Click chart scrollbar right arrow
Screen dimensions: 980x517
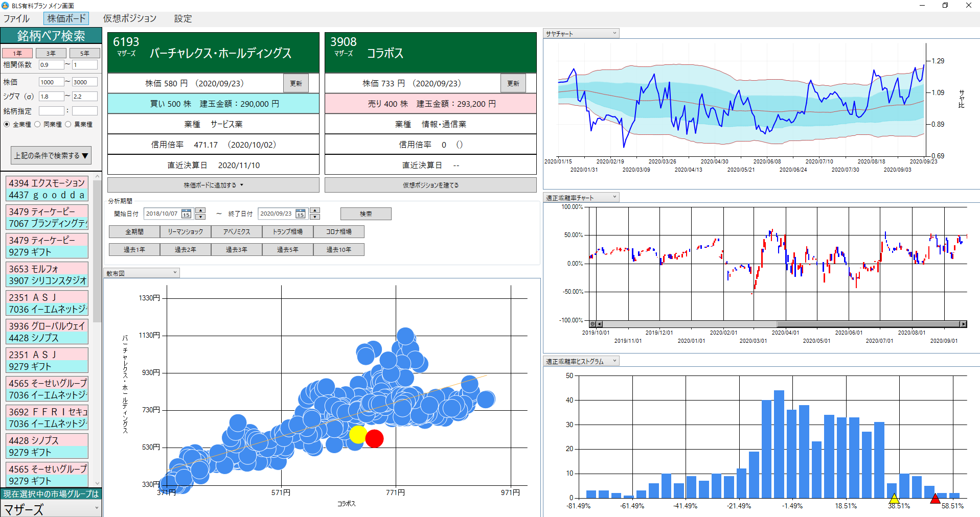point(963,324)
